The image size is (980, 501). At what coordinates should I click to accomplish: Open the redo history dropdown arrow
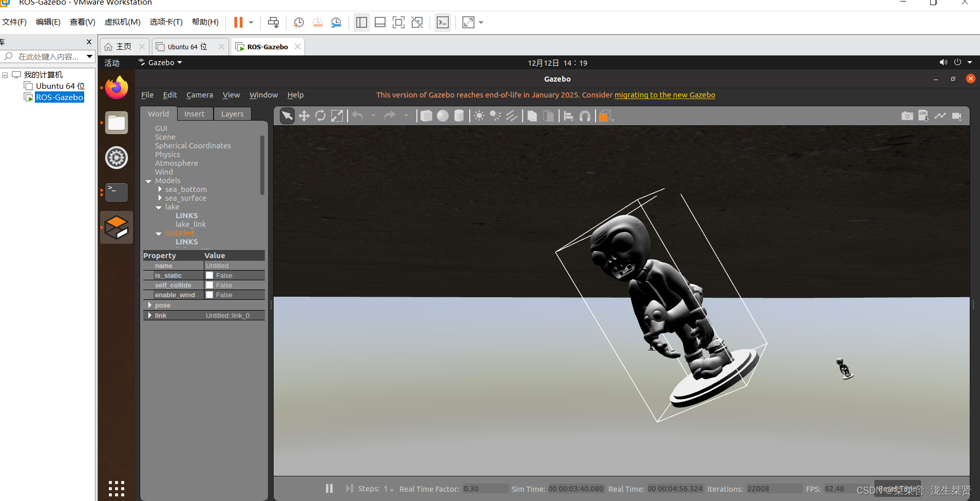pos(406,116)
